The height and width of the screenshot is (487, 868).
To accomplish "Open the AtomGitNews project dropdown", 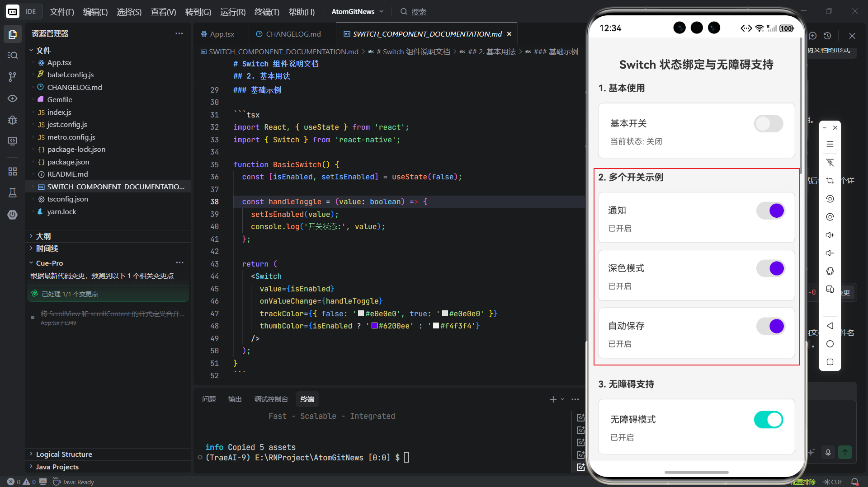I will 358,12.
